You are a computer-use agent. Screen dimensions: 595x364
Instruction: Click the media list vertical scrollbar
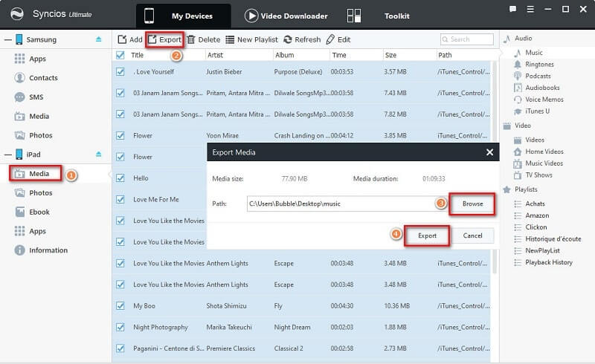494,167
